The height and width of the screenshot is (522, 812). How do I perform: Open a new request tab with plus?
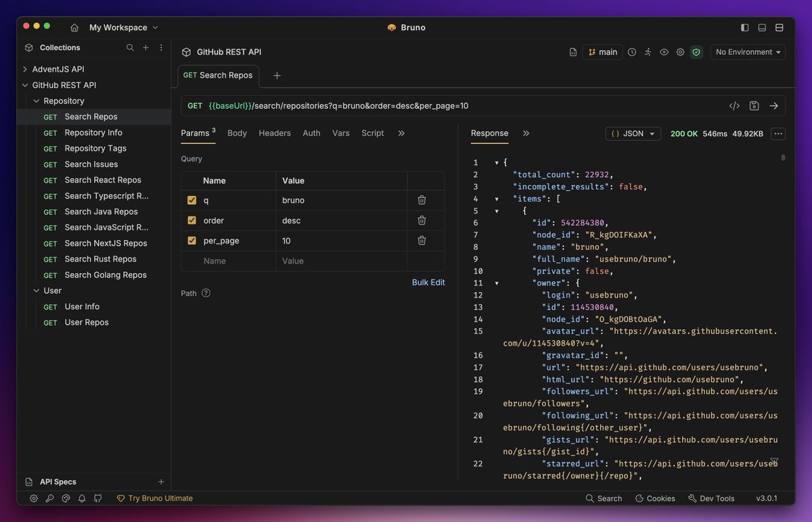[x=277, y=76]
